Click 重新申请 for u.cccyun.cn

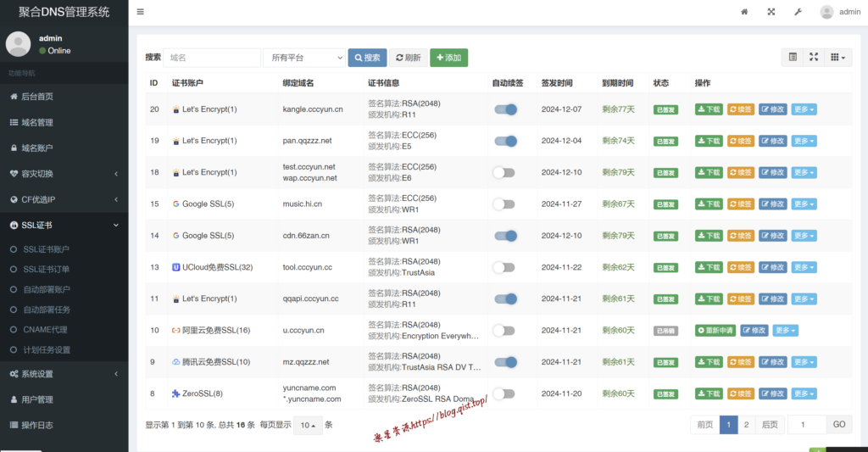click(715, 331)
